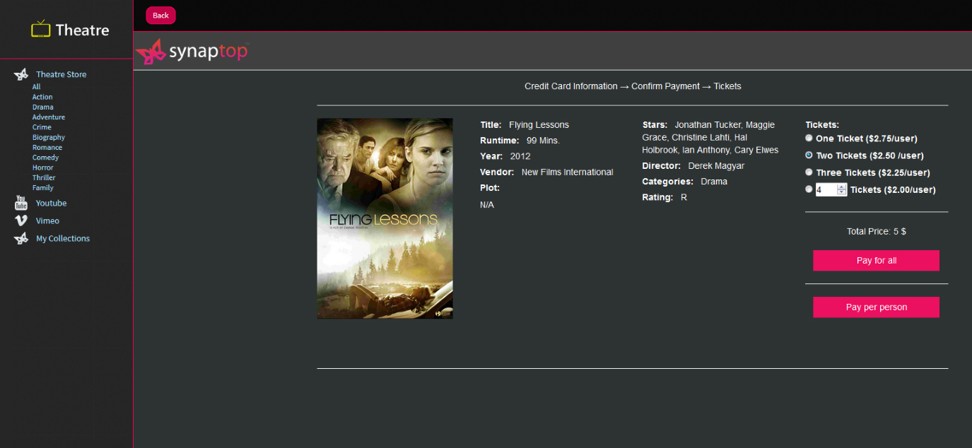972x448 pixels.
Task: Click the Derek Magyar director text
Action: 716,166
